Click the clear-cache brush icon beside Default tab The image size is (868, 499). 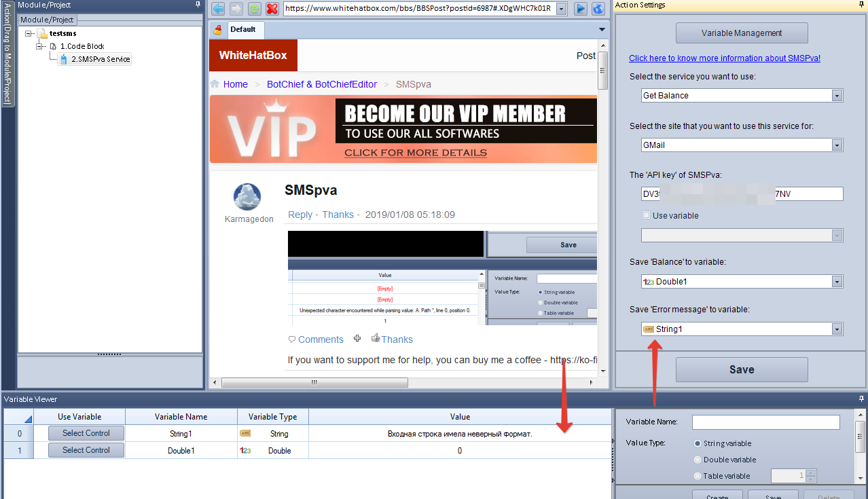tap(218, 30)
